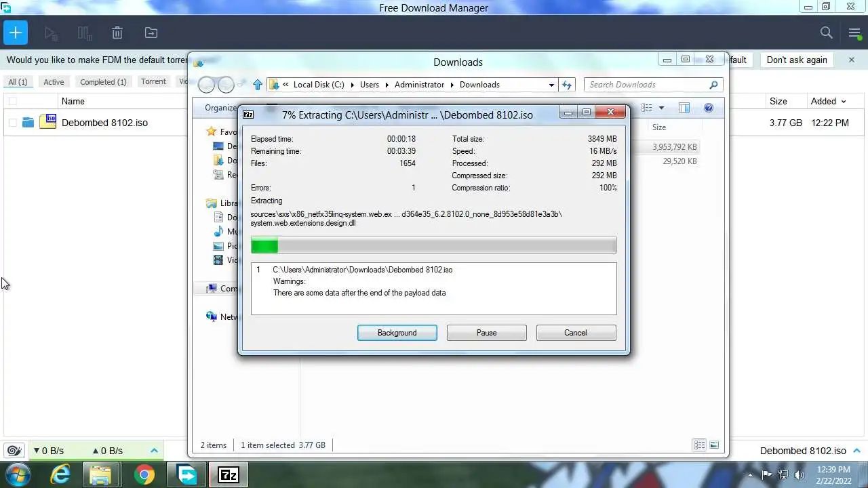Open the address bar history dropdown
This screenshot has height=488, width=868.
tap(551, 85)
